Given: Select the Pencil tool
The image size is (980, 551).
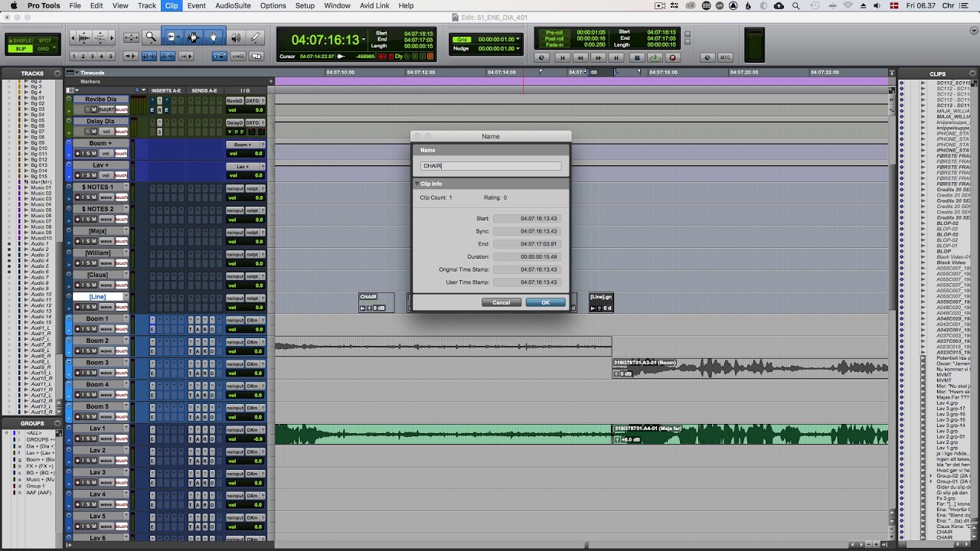Looking at the screenshot, I should click(256, 37).
